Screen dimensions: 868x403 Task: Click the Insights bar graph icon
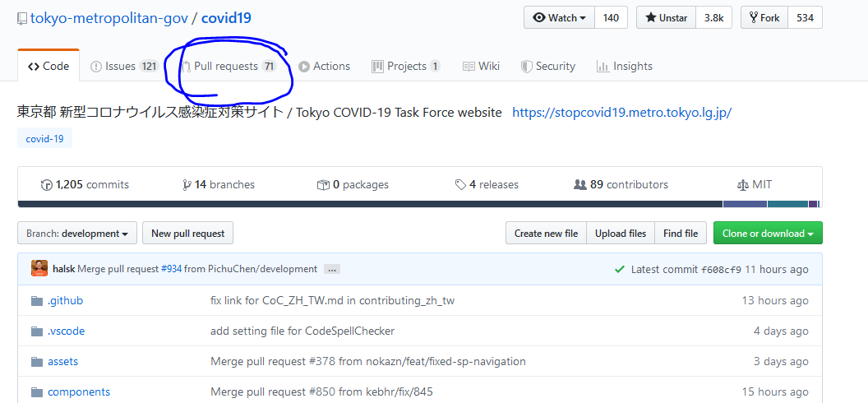click(603, 67)
